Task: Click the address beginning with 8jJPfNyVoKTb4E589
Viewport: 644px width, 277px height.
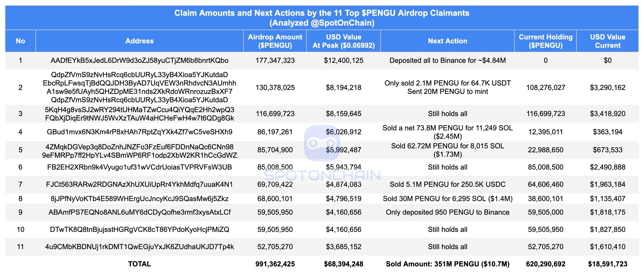Action: click(x=139, y=199)
